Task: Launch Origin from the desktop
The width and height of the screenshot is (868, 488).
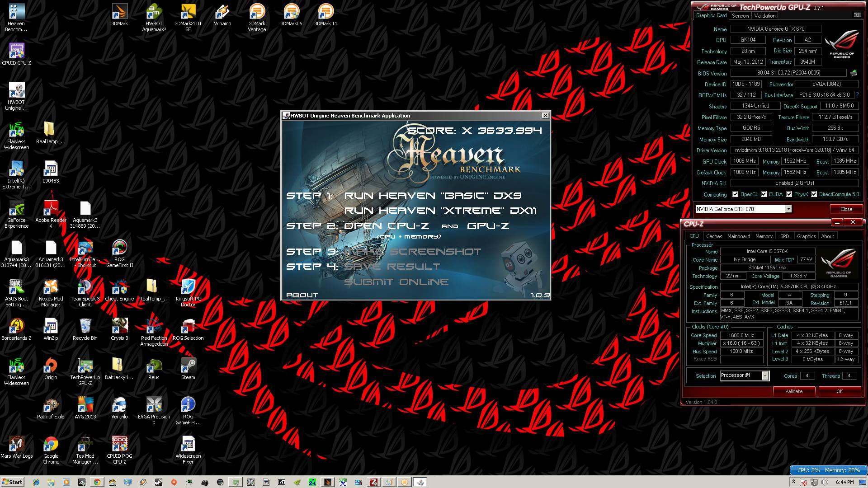Action: tap(51, 368)
